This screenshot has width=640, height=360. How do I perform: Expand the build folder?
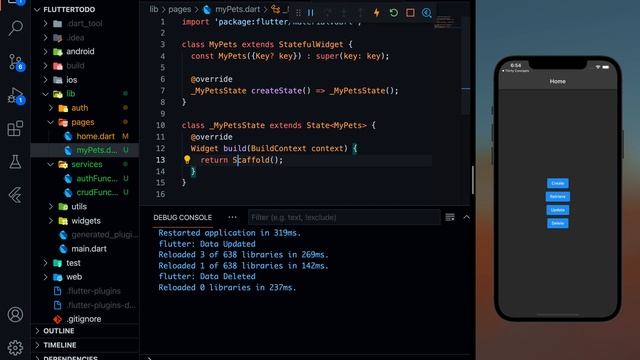tap(45, 66)
